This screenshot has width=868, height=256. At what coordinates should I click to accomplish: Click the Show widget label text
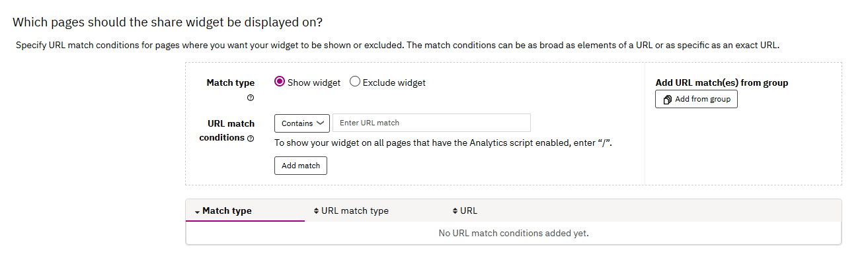point(314,82)
